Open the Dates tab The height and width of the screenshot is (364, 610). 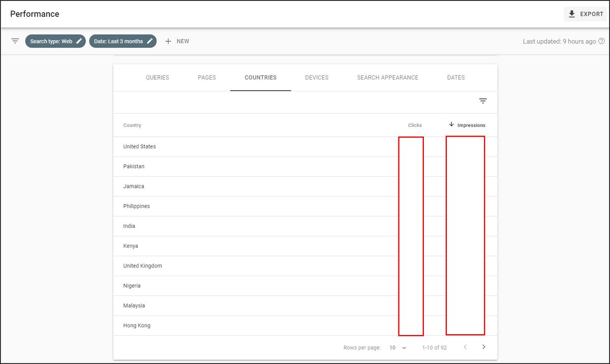pos(456,78)
